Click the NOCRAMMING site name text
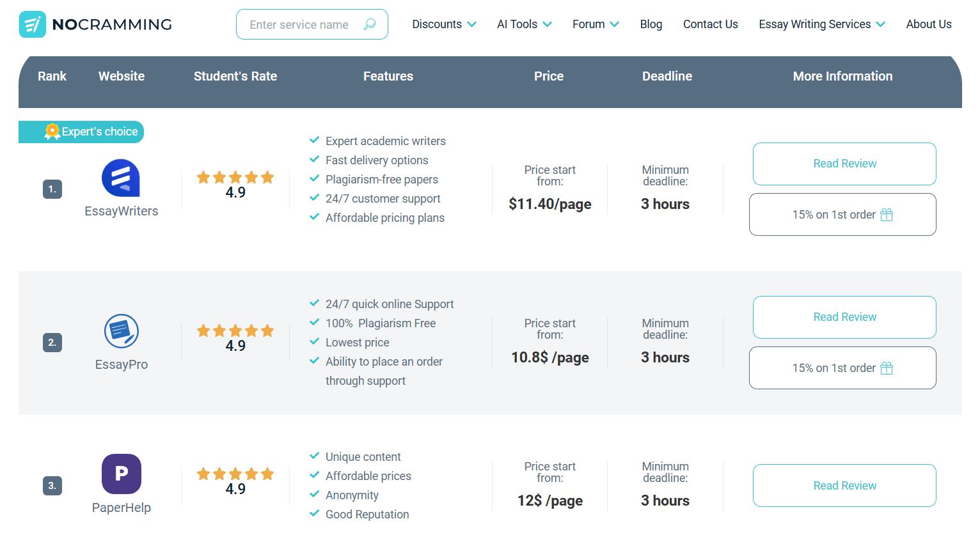 [112, 24]
